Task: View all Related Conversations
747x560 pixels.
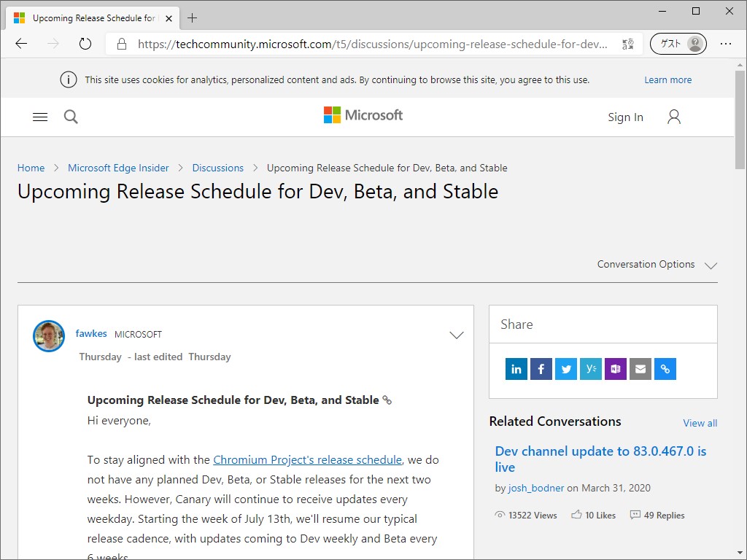Action: point(700,422)
